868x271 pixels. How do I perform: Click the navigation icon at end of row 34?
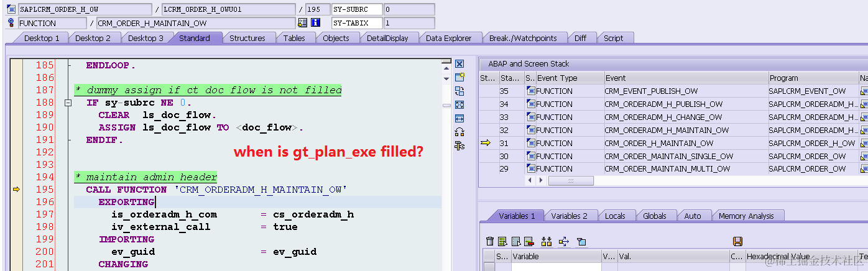click(864, 104)
